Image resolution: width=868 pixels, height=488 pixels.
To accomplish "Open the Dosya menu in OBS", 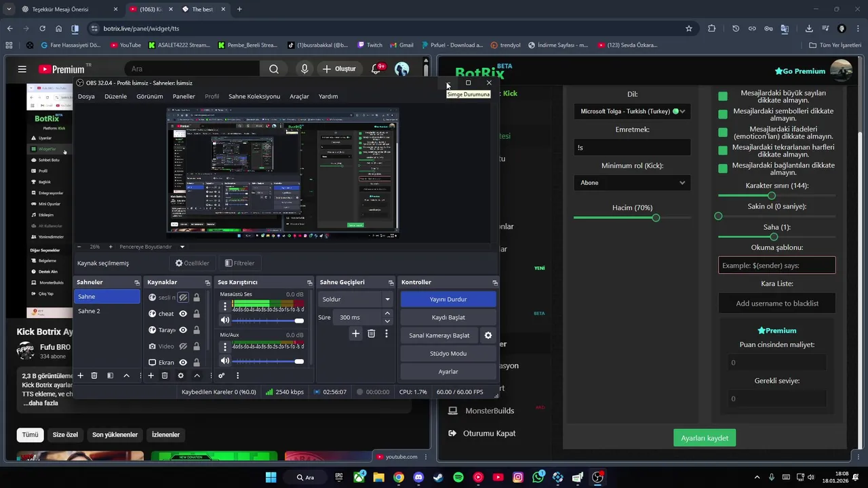I will pos(86,96).
